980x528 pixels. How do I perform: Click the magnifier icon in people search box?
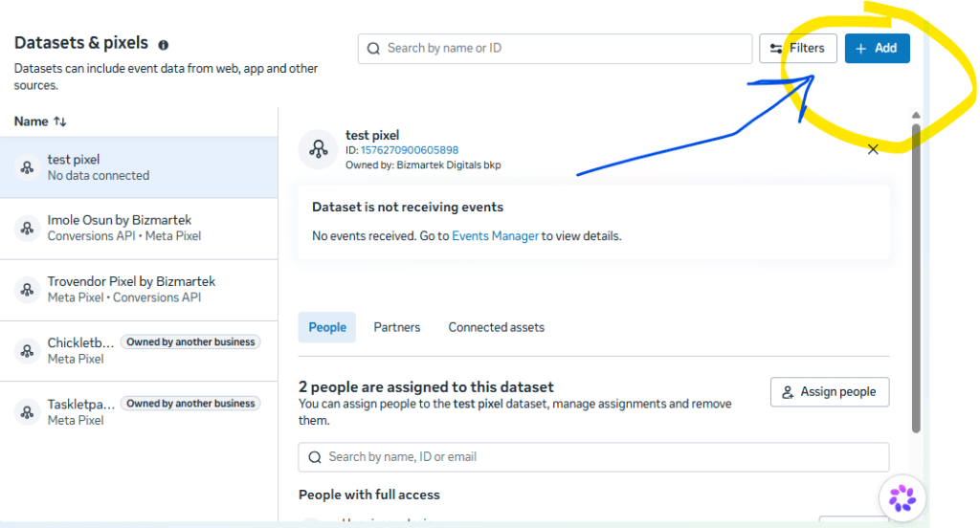click(x=315, y=457)
